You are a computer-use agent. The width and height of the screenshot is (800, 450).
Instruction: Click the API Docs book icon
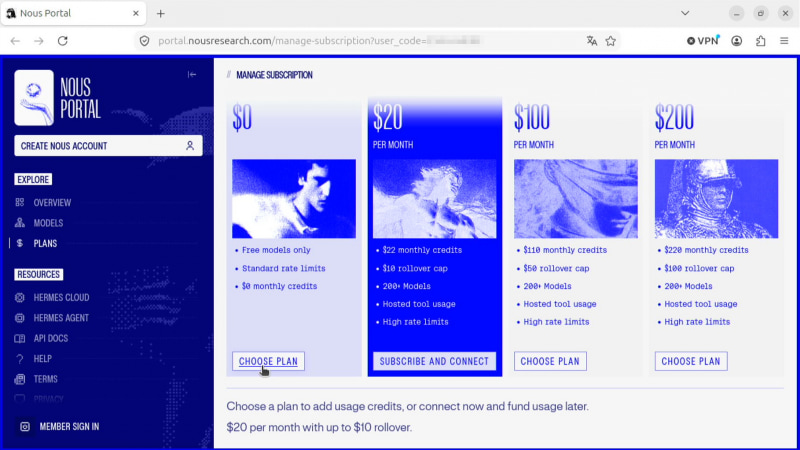20,338
